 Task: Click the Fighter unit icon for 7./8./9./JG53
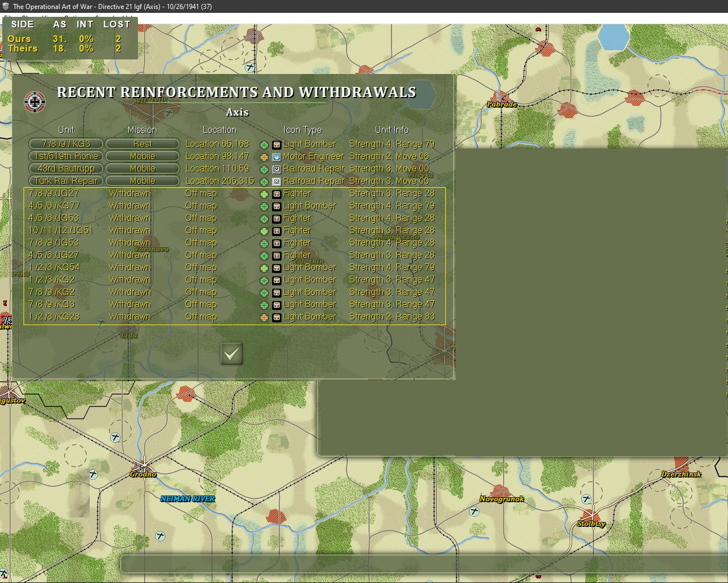pyautogui.click(x=277, y=243)
